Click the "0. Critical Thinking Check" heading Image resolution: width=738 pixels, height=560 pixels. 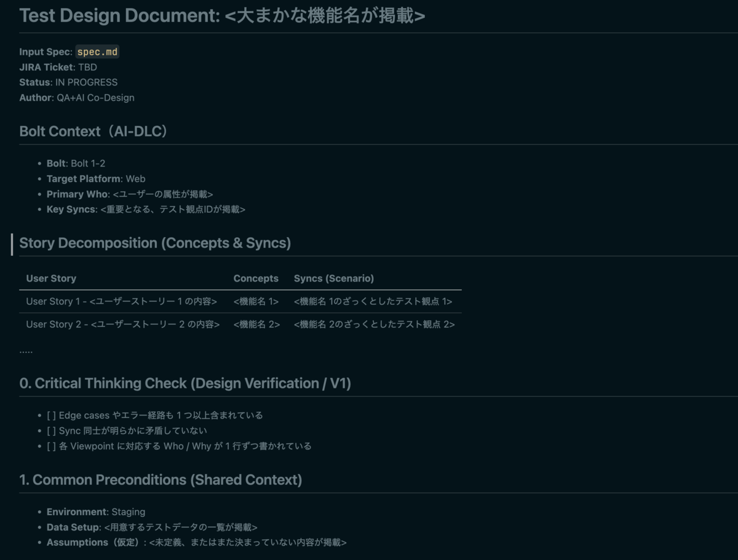tap(185, 384)
